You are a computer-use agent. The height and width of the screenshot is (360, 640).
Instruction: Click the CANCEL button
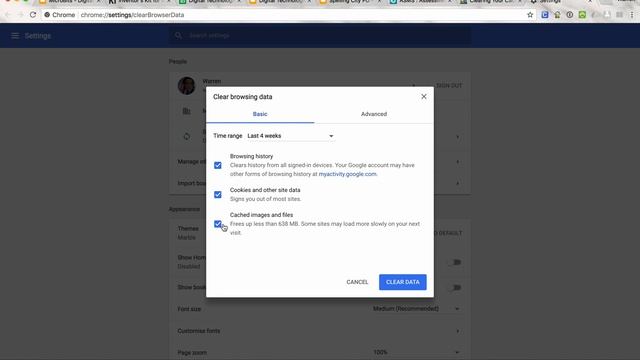(357, 282)
